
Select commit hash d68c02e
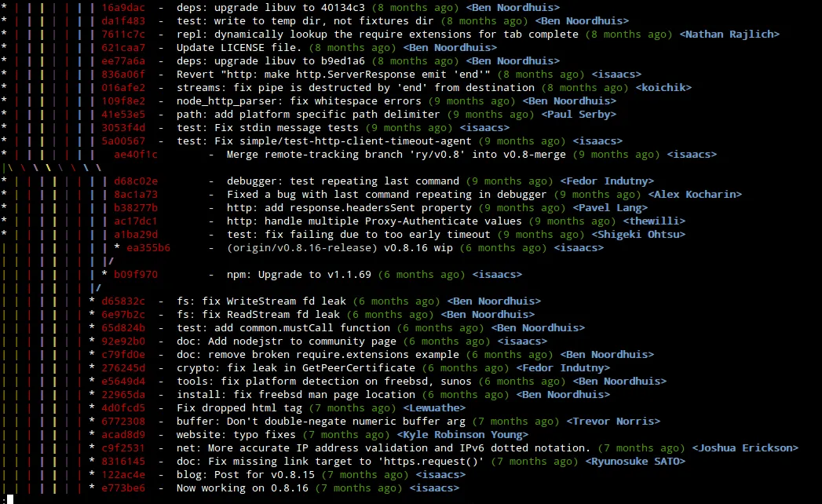click(136, 181)
